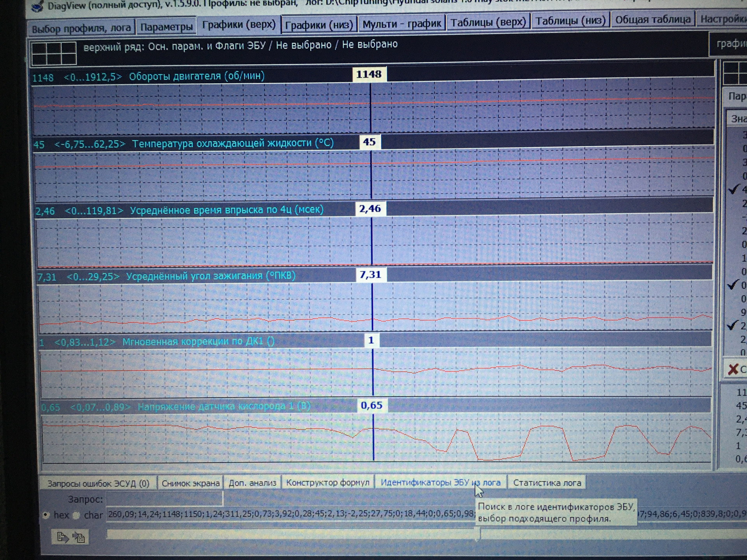Click the log position slider thumb at bottom
The height and width of the screenshot is (560, 747).
pyautogui.click(x=478, y=534)
